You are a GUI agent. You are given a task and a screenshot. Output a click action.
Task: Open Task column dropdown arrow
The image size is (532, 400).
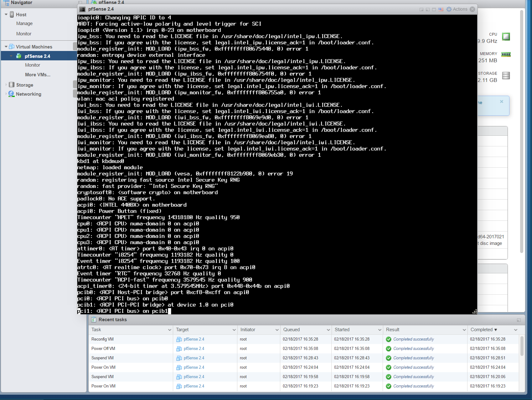pos(170,330)
